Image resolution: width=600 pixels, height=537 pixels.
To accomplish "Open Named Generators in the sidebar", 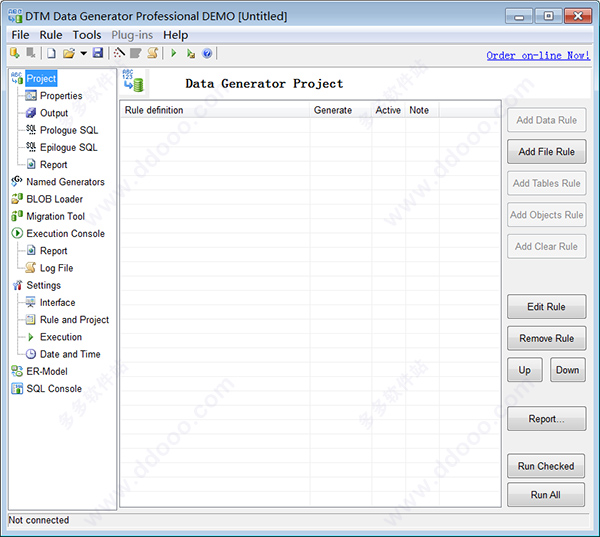I will (x=65, y=182).
